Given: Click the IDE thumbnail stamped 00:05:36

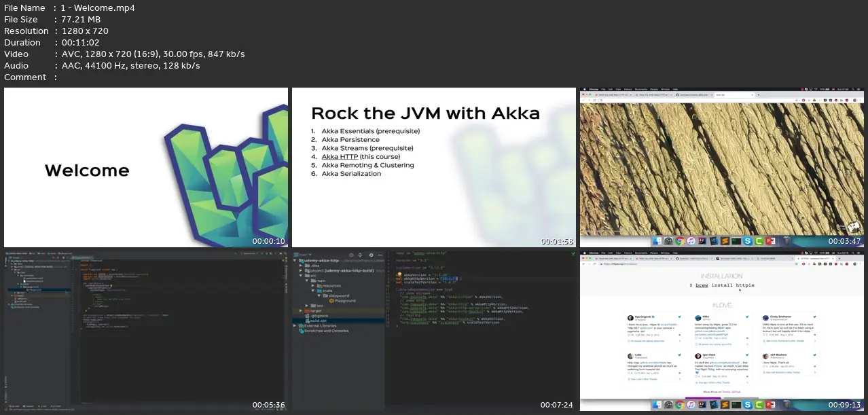Looking at the screenshot, I should (146, 331).
